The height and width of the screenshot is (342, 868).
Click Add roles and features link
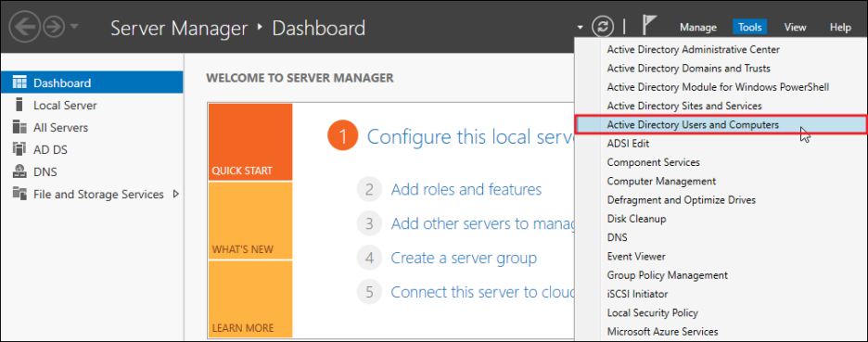pos(466,190)
